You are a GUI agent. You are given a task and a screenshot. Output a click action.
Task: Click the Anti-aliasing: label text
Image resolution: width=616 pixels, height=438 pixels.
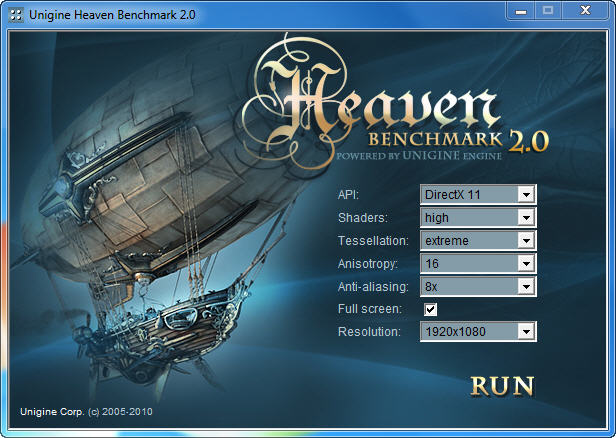pyautogui.click(x=373, y=287)
